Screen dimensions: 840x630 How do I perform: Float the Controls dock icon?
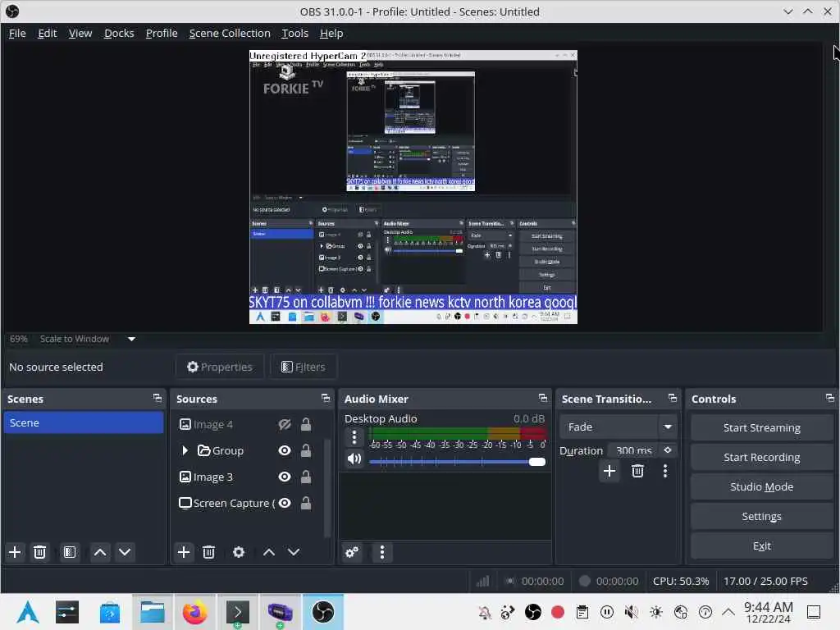(x=830, y=398)
